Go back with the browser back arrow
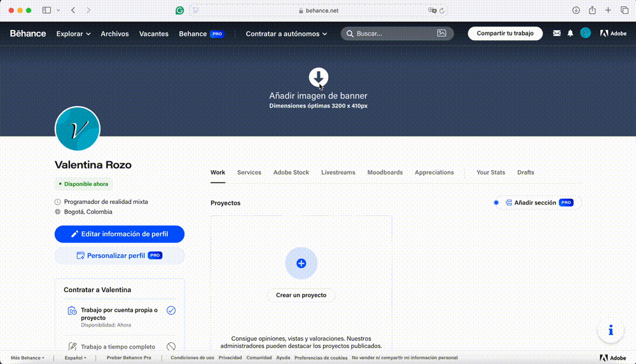 [x=73, y=10]
